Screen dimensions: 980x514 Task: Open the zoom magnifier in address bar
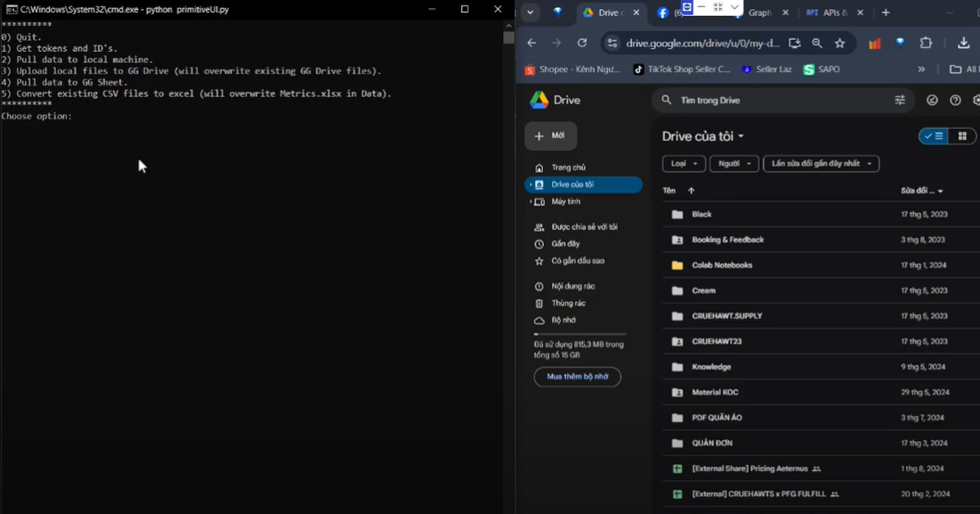[817, 43]
